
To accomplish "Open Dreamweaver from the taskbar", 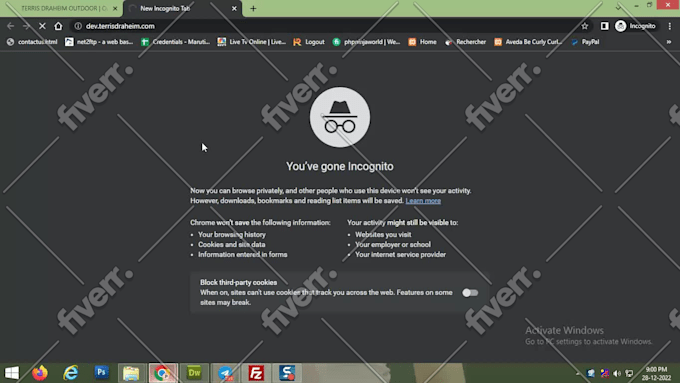I will [x=194, y=373].
